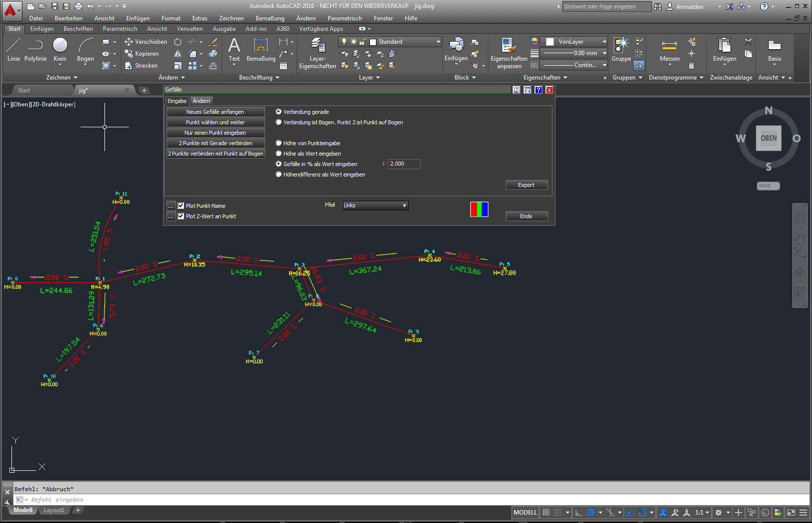
Task: Uncheck the Plot Punkt-Name checkbox
Action: click(181, 205)
